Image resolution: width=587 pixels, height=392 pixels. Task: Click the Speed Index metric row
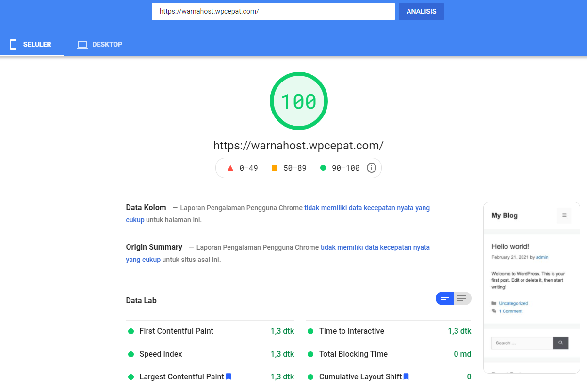coord(210,354)
